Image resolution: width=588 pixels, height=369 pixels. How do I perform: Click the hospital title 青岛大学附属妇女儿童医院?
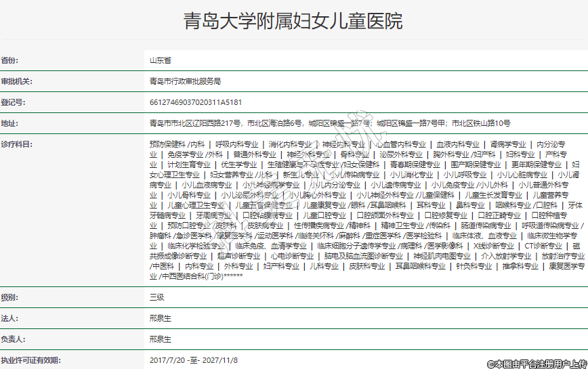coord(293,21)
